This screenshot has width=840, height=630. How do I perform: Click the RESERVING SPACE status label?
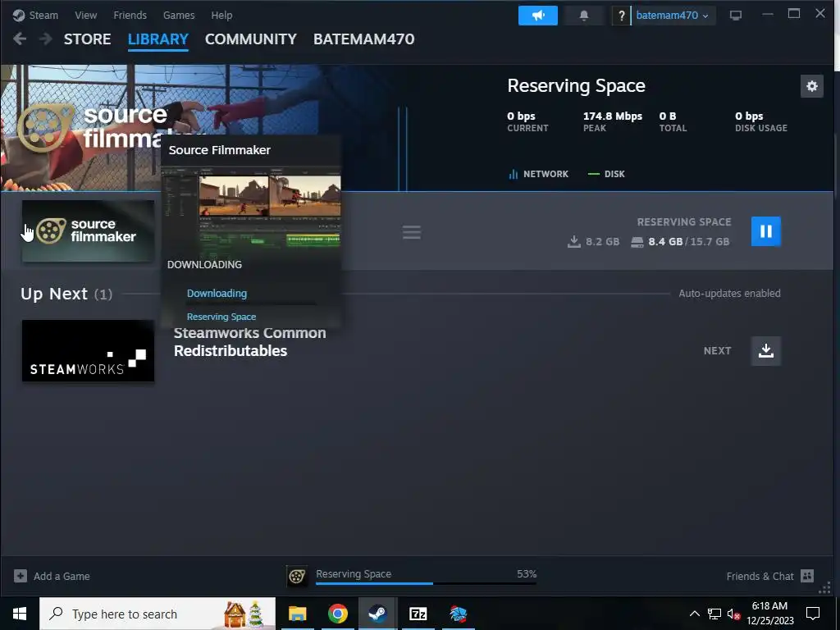(x=683, y=221)
